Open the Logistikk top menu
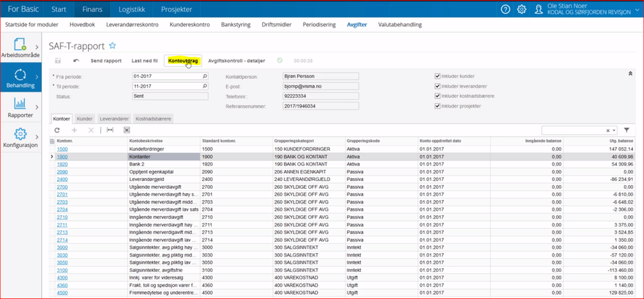Image resolution: width=644 pixels, height=299 pixels. click(x=130, y=9)
